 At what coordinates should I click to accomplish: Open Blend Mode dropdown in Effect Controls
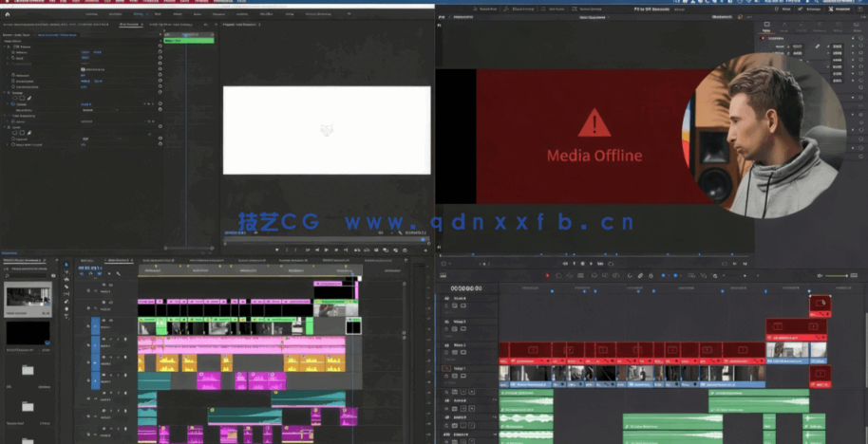(100, 110)
